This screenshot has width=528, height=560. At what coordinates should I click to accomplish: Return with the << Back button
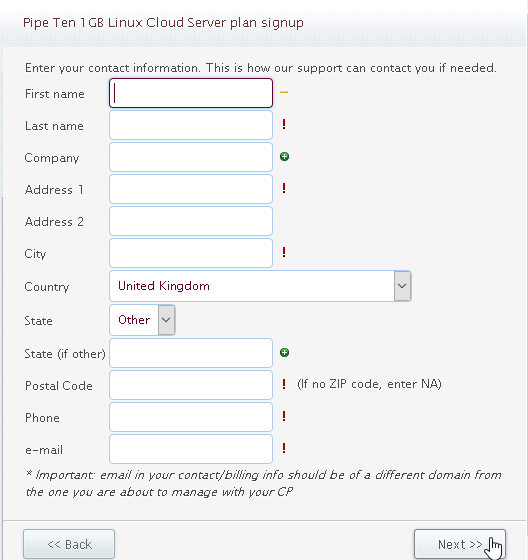pos(69,544)
